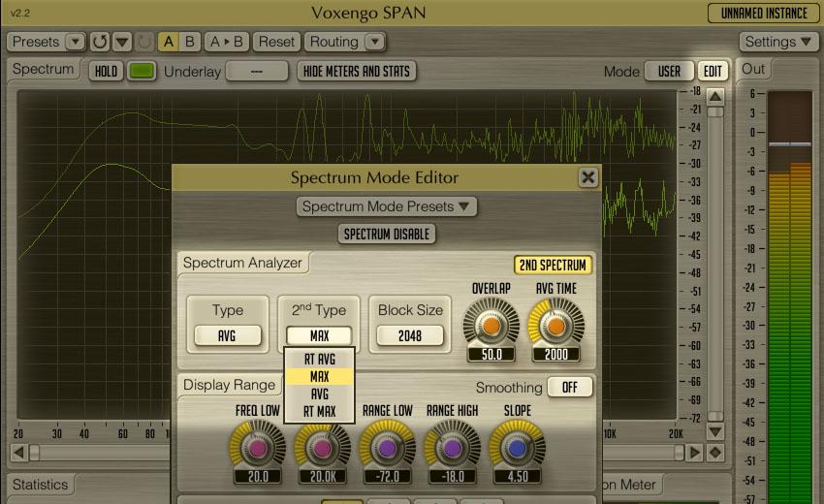The width and height of the screenshot is (824, 504).
Task: Open the USER mode selector
Action: (x=669, y=72)
